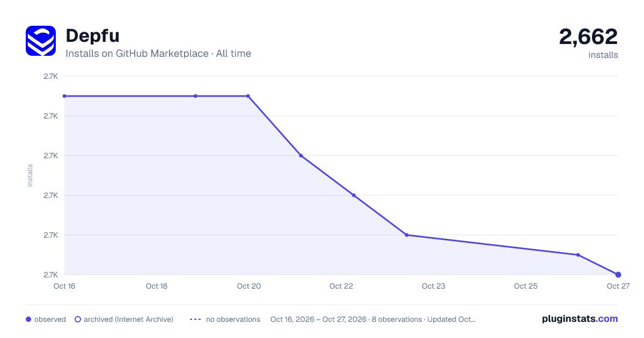Click the 'no observations' legend label
Screen dimensions: 644x338
click(233, 319)
